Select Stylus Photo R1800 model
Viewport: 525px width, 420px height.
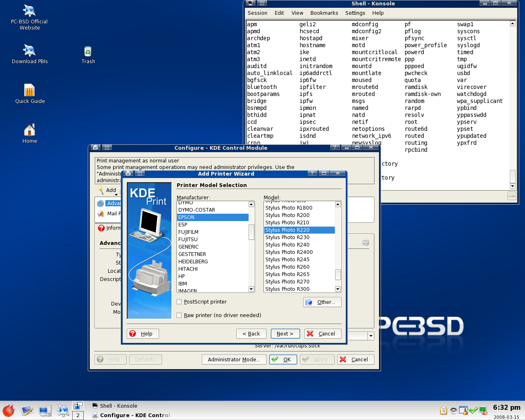pyautogui.click(x=299, y=208)
